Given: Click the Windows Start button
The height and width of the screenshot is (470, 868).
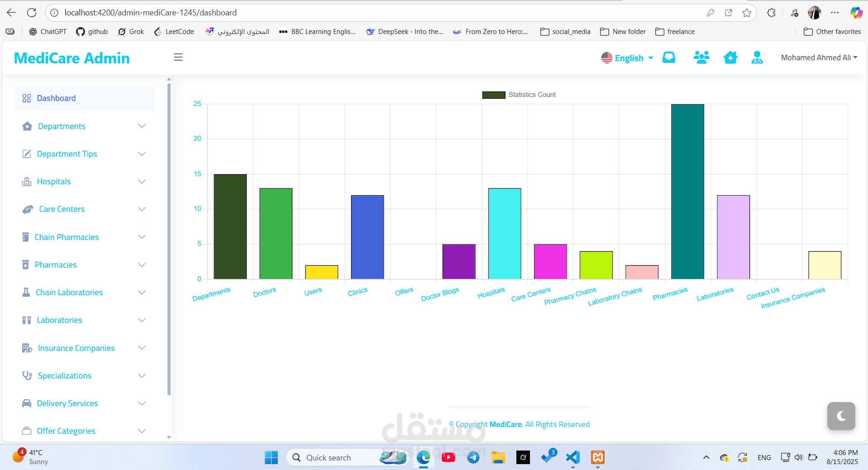Looking at the screenshot, I should click(x=272, y=457).
